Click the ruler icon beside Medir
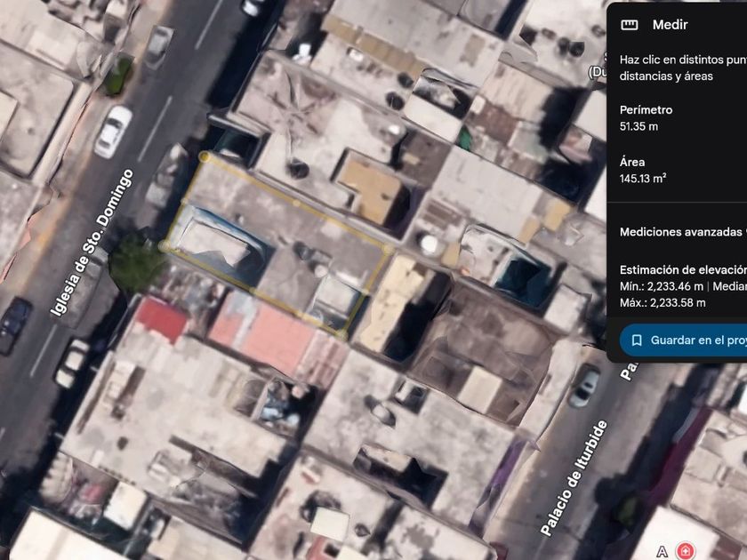Image resolution: width=747 pixels, height=560 pixels. point(630,25)
